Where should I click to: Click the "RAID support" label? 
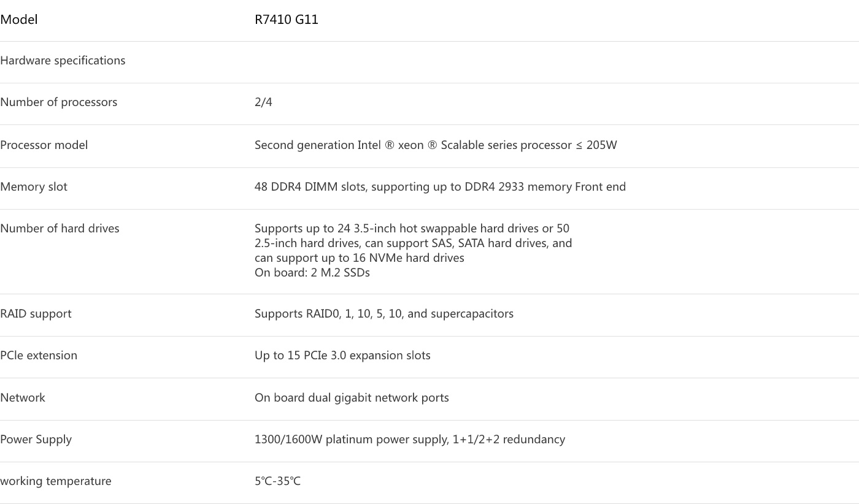[36, 314]
